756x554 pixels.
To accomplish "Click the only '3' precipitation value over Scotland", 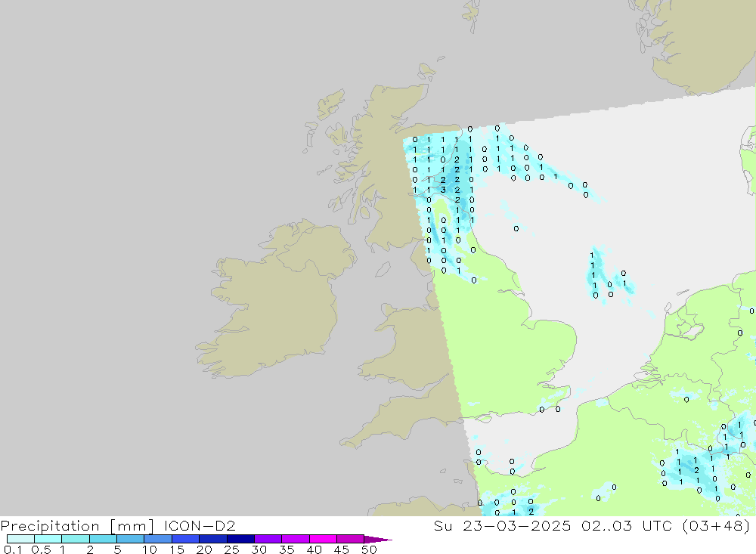I will pos(443,190).
